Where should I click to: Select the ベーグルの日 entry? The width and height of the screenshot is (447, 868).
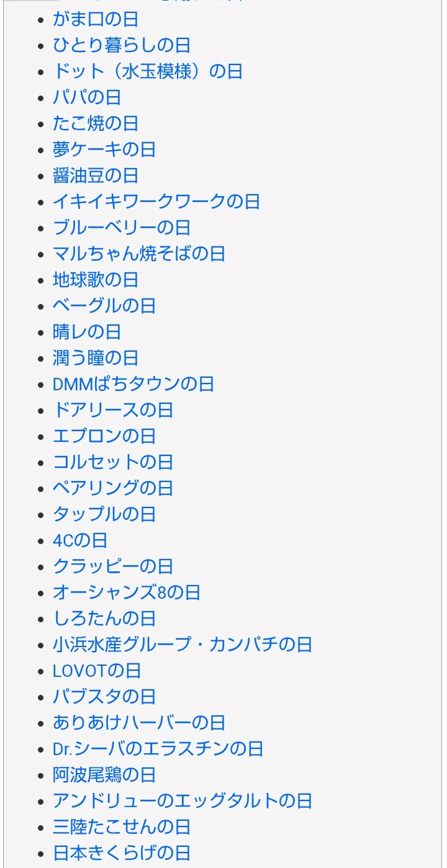tap(104, 306)
